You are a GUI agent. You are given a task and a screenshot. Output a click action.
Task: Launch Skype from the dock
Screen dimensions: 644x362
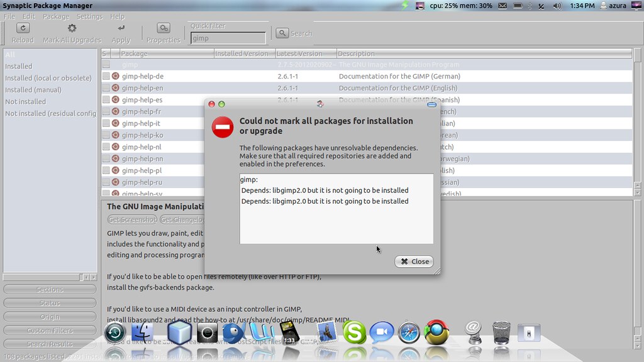(x=354, y=332)
